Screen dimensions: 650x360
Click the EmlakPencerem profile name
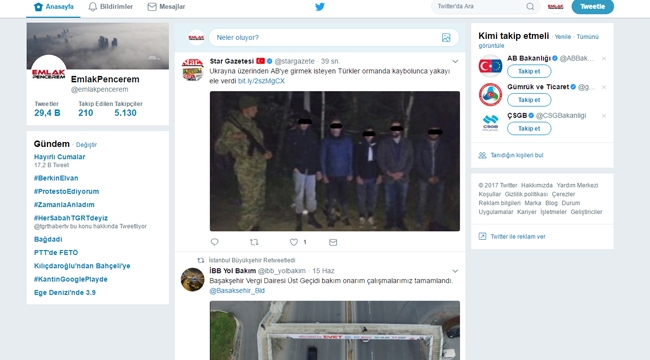point(105,79)
